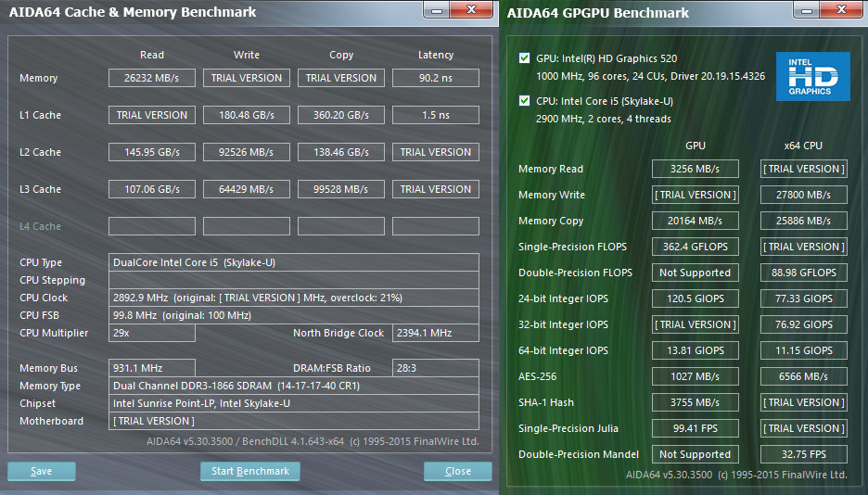
Task: Click the L2 Cache Read 145.95 GB/s value
Action: click(x=152, y=152)
